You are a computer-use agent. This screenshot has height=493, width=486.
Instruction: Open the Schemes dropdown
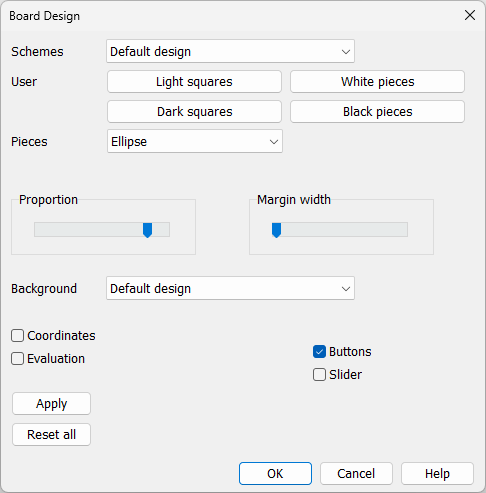[x=230, y=51]
